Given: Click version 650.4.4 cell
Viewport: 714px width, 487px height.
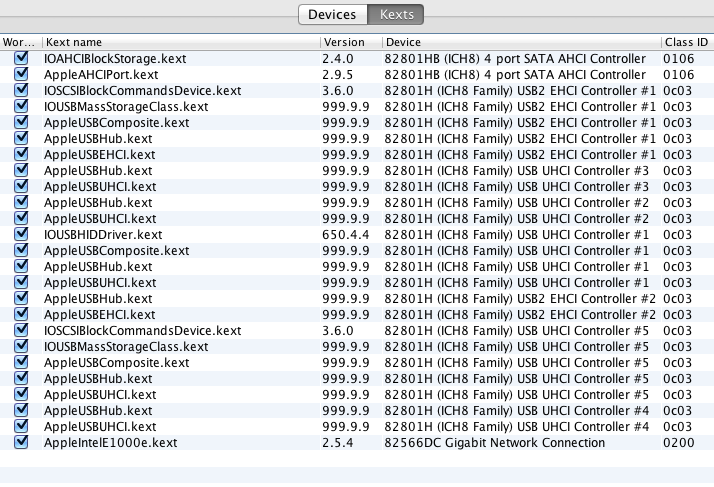Looking at the screenshot, I should [x=345, y=235].
